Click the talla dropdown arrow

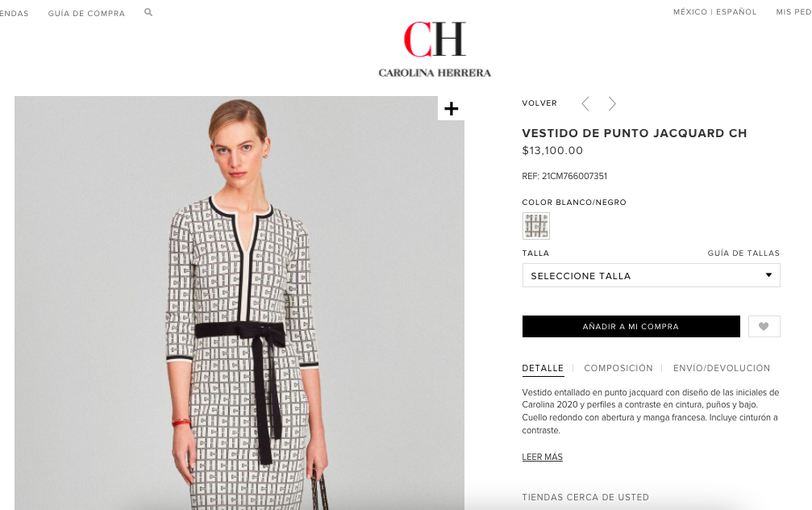point(769,275)
